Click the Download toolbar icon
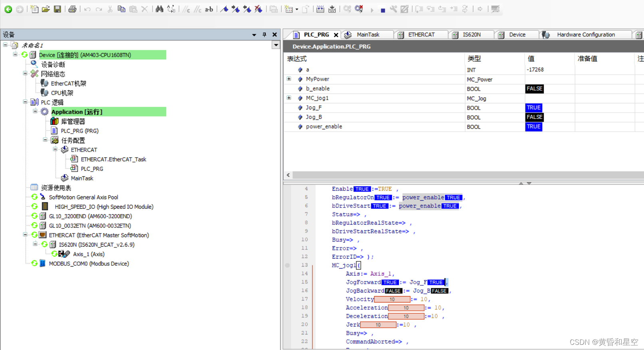Image resolution: width=644 pixels, height=350 pixels. pos(332,9)
